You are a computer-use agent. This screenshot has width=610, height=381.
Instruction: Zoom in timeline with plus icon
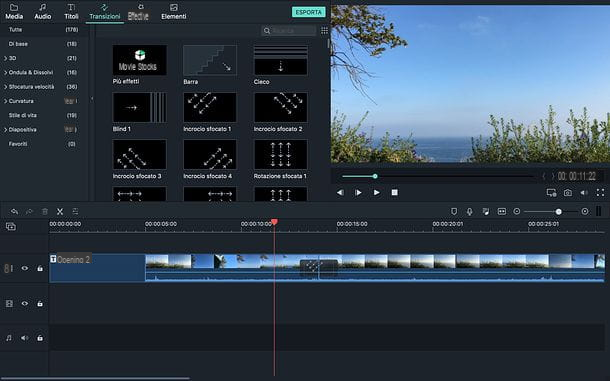click(585, 211)
